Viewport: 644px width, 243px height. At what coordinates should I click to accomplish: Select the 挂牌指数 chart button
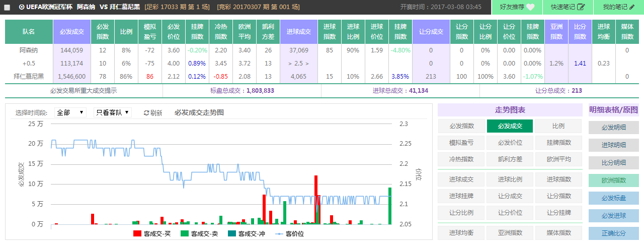click(558, 142)
